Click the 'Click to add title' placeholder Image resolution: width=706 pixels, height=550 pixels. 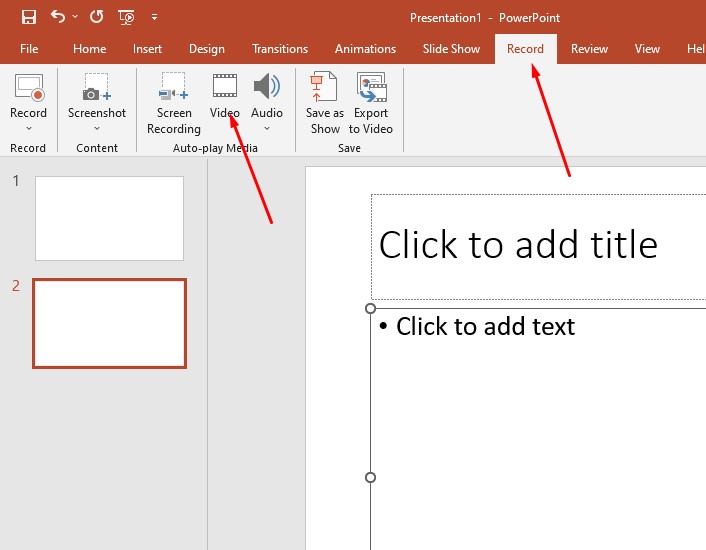(518, 245)
